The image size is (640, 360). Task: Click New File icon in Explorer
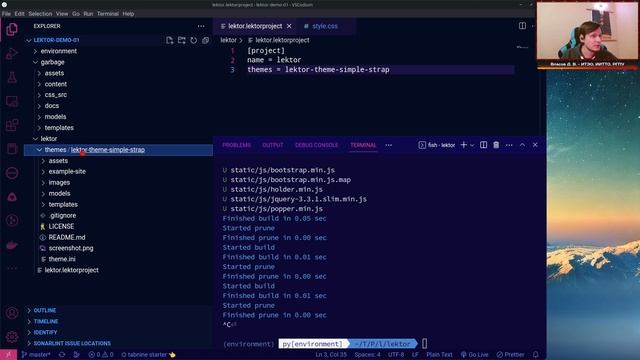[169, 40]
